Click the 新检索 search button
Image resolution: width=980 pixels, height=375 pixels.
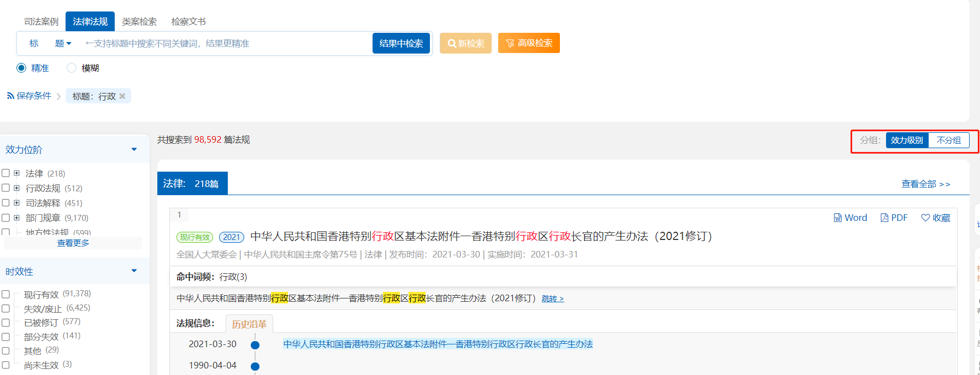[465, 43]
